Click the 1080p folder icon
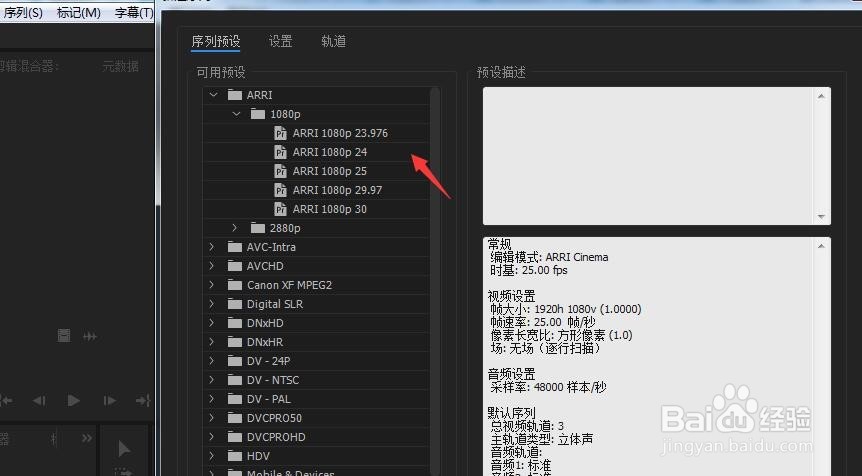The height and width of the screenshot is (476, 862). click(x=258, y=114)
